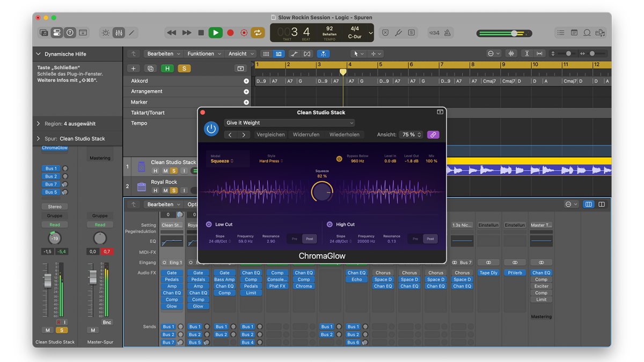Toggle the blue Snap button in the tracks toolbar

[x=323, y=54]
